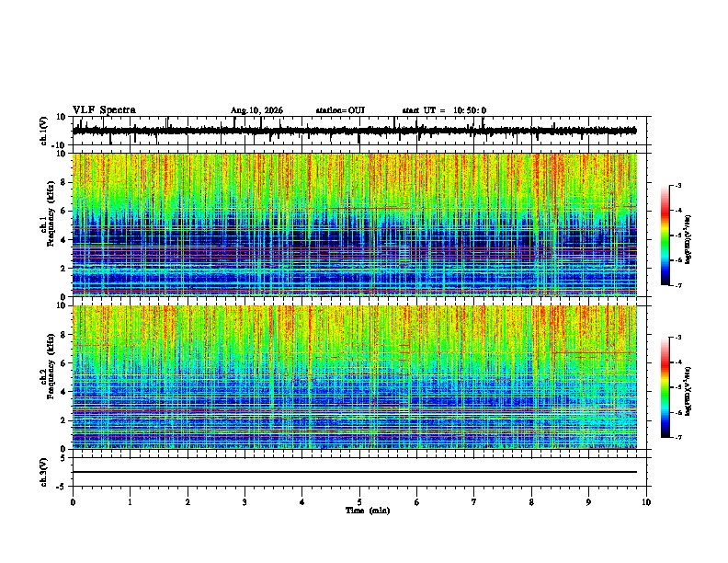Viewport: 728px width, 563px height.
Task: Click the ch.2 spectrogram panel
Action: pos(355,377)
